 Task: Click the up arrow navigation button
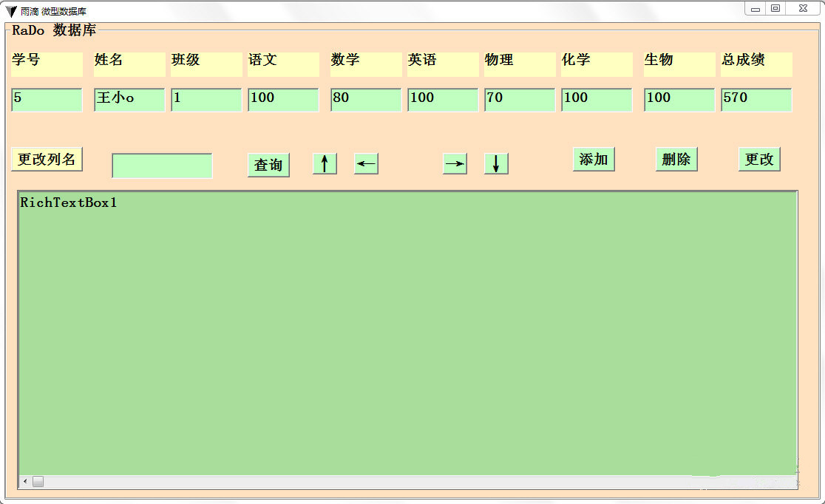click(x=324, y=163)
